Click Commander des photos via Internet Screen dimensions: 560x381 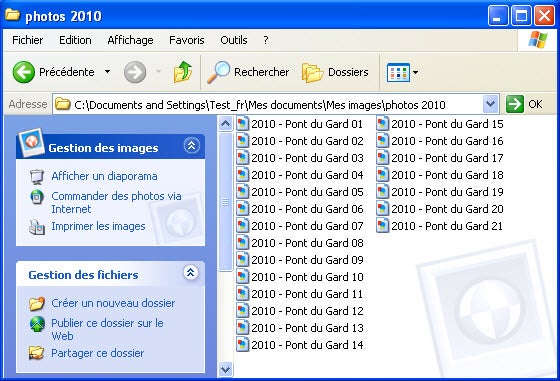[116, 202]
